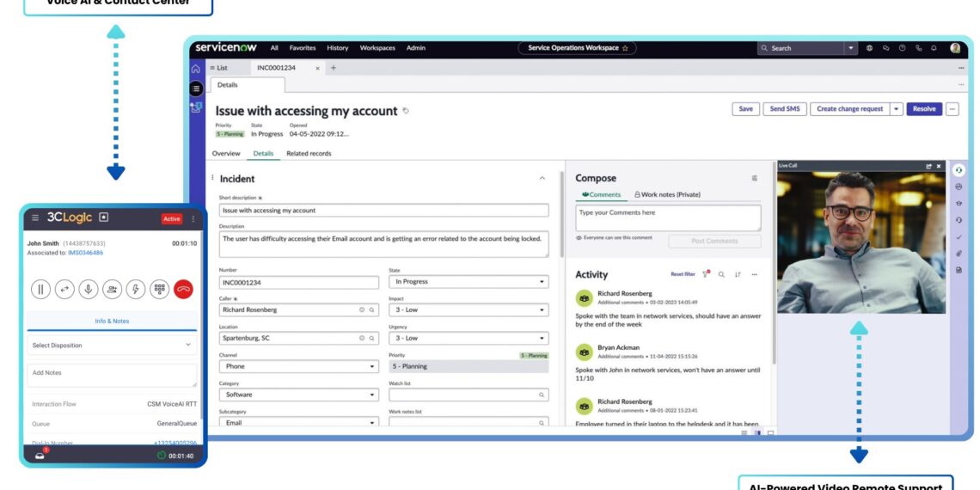Image resolution: width=980 pixels, height=490 pixels.
Task: Select the Overview tab
Action: point(226,153)
